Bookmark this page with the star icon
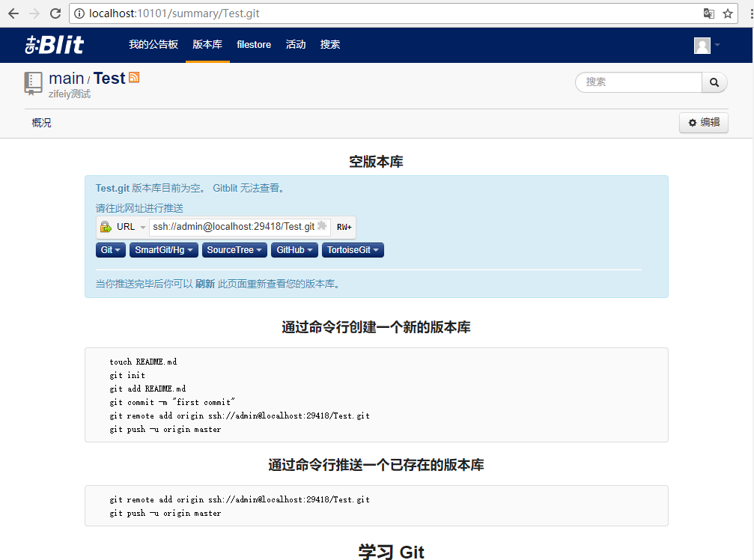 coord(728,13)
